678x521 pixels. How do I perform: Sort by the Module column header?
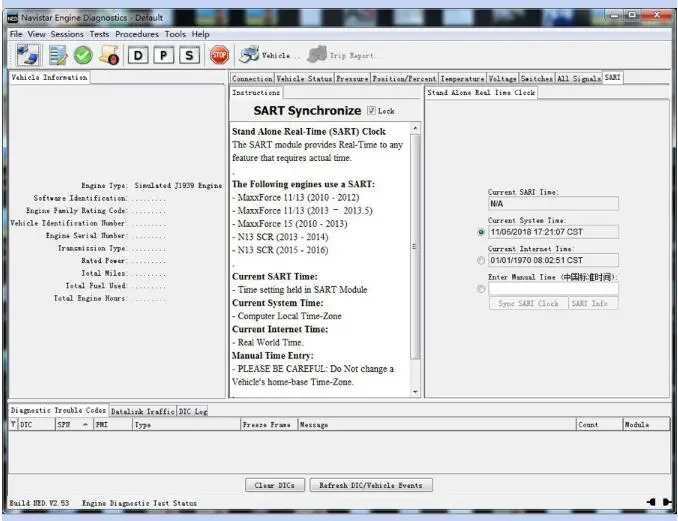point(646,425)
